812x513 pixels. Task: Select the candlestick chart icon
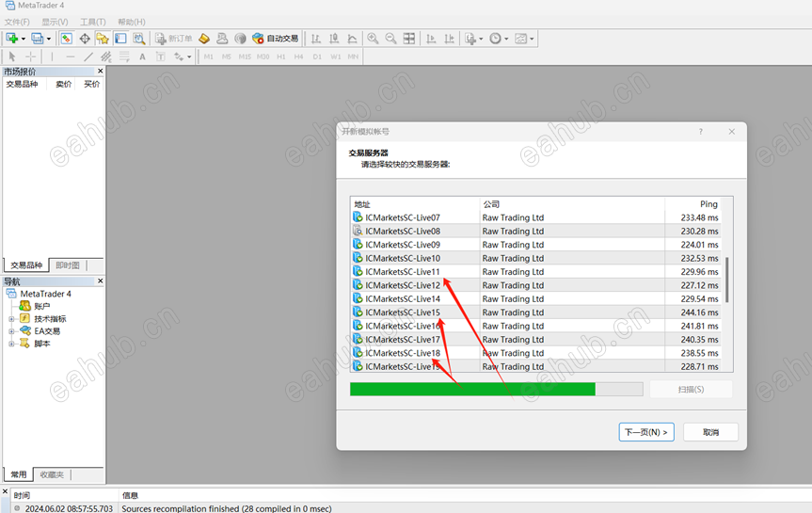(x=334, y=39)
